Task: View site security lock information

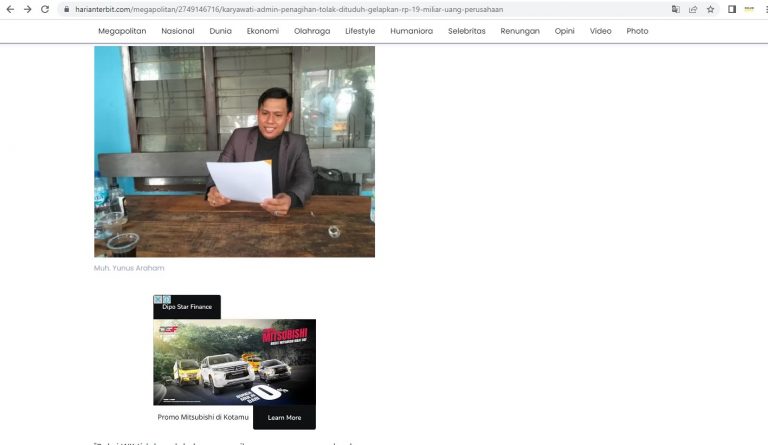Action: [67, 9]
